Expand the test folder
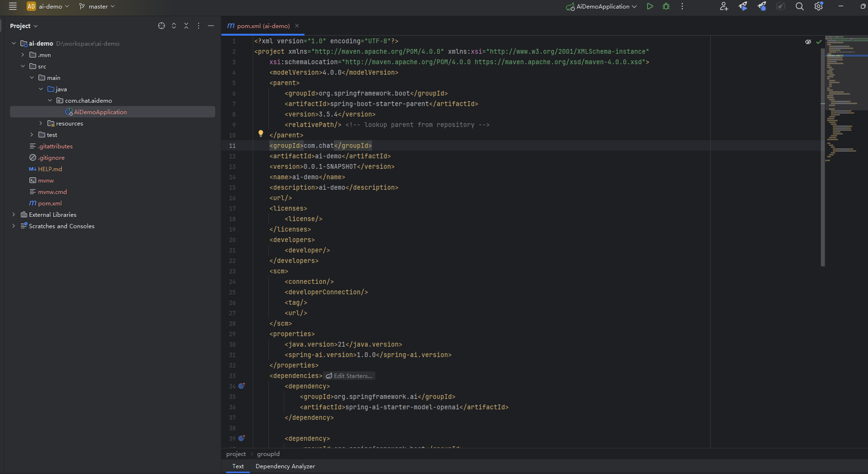This screenshot has width=868, height=474. [x=32, y=135]
